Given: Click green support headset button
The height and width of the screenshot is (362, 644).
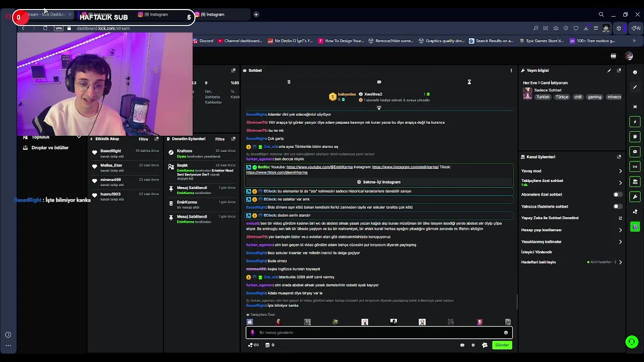Looking at the screenshot, I should (631, 342).
